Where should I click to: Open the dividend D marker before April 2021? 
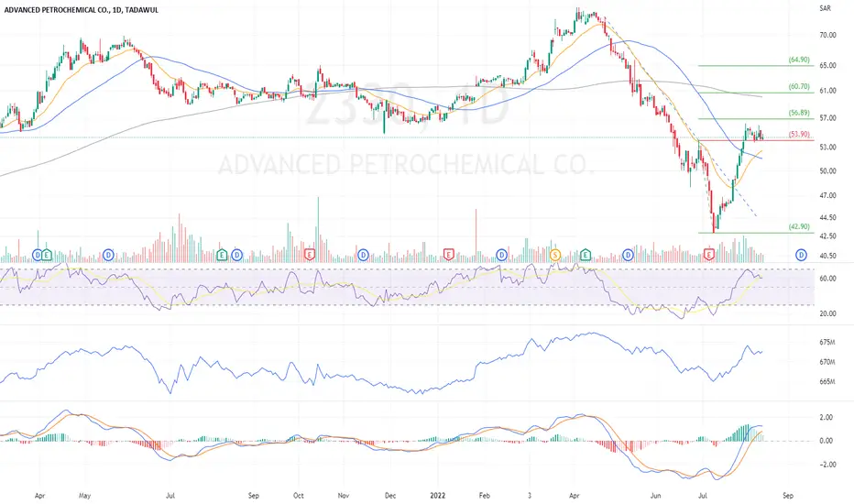click(38, 255)
